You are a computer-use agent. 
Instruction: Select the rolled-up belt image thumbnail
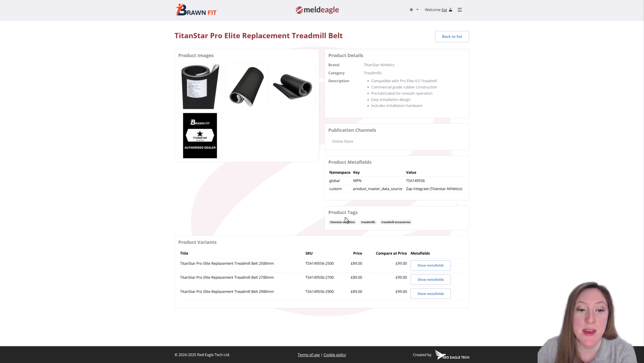pyautogui.click(x=247, y=86)
